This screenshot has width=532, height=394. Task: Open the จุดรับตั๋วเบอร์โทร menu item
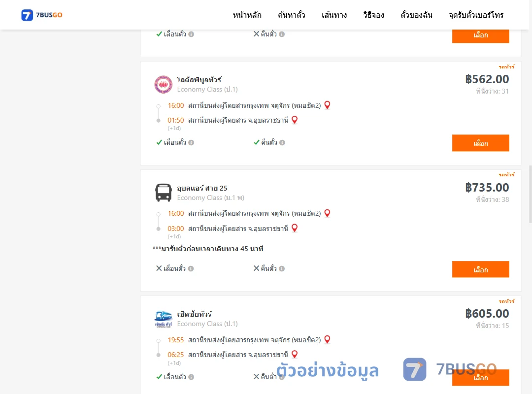click(476, 15)
